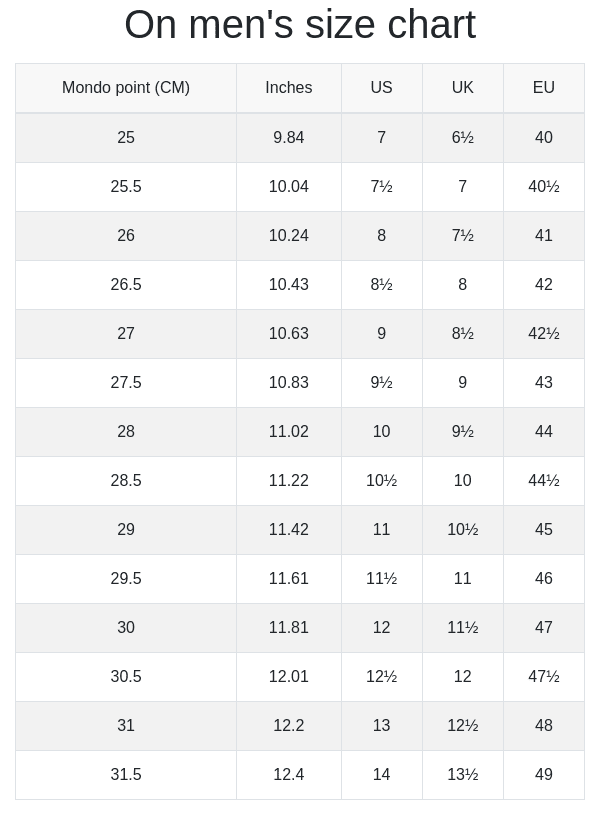This screenshot has width=600, height=815.
Task: Select EU size 43 cell
Action: coord(543,383)
